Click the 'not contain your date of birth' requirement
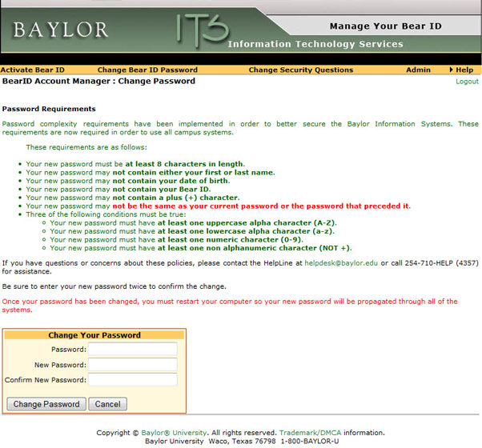Viewport: 482px width, 448px height. click(x=171, y=181)
